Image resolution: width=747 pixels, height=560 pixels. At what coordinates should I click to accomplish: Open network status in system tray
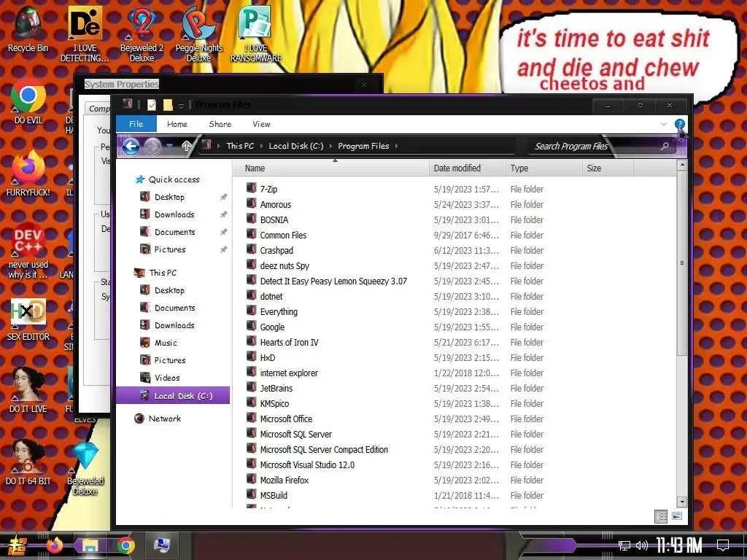624,545
